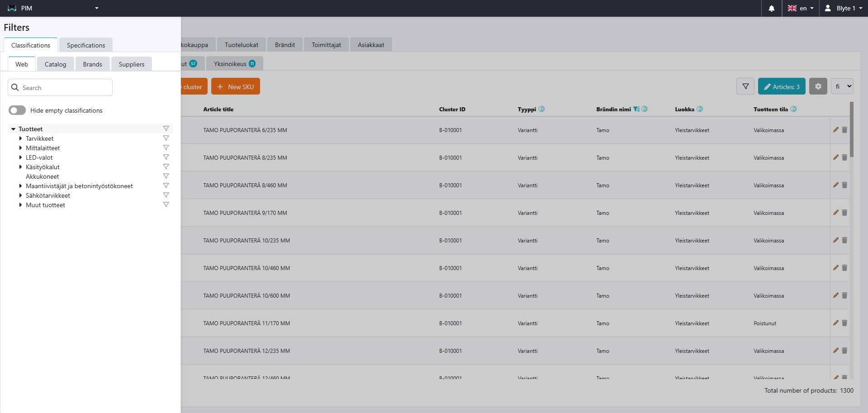
Task: Delete TAMO PUUPORANTERÄ 8/460 MM row
Action: 844,185
